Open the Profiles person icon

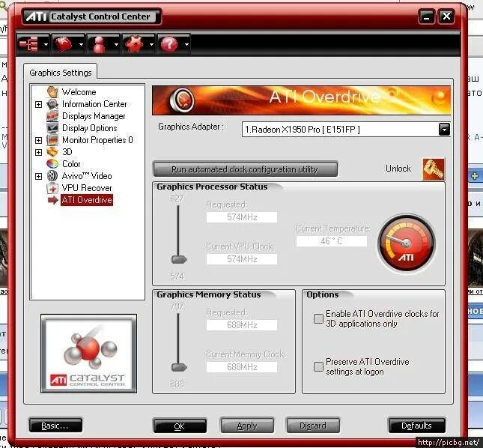click(99, 45)
